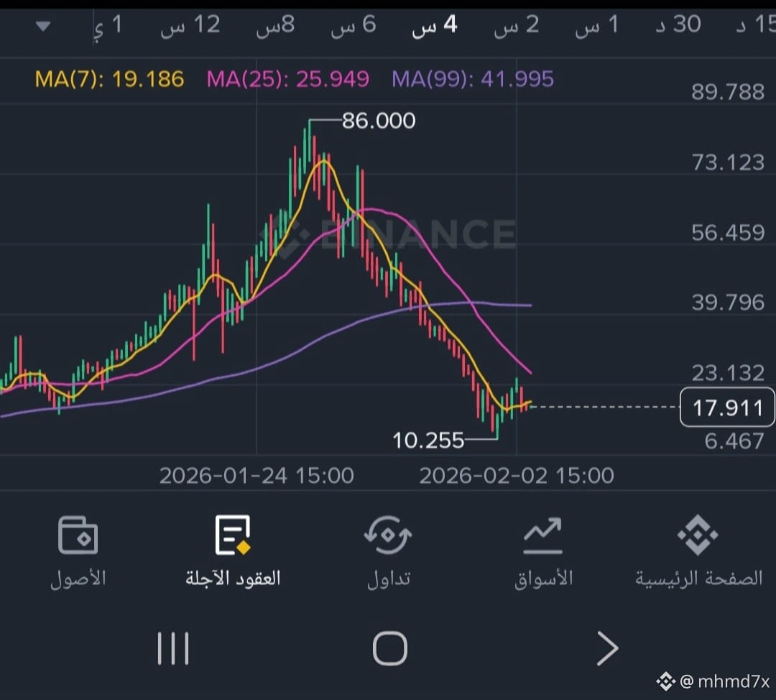Image resolution: width=776 pixels, height=700 pixels.
Task: Go to Home Binance icon (الصفحة الرئيسية)
Action: [698, 535]
